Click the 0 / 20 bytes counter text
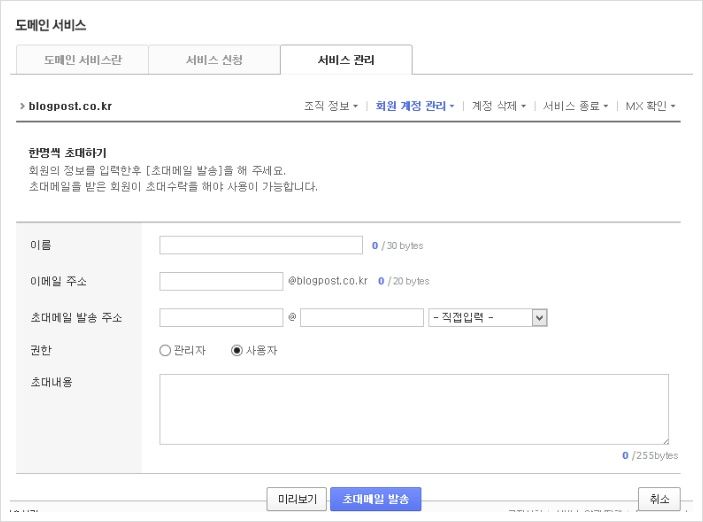The height and width of the screenshot is (522, 703). click(x=404, y=281)
